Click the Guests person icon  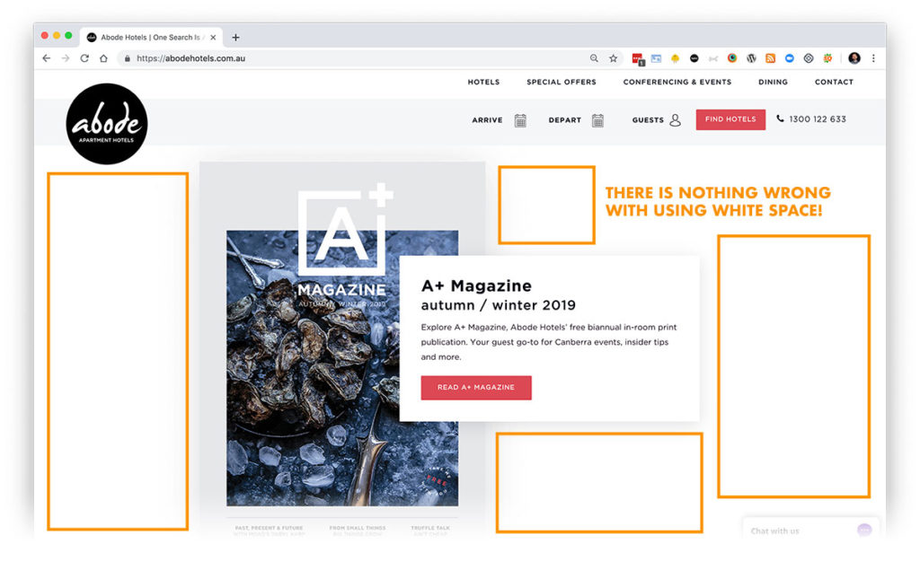click(676, 120)
